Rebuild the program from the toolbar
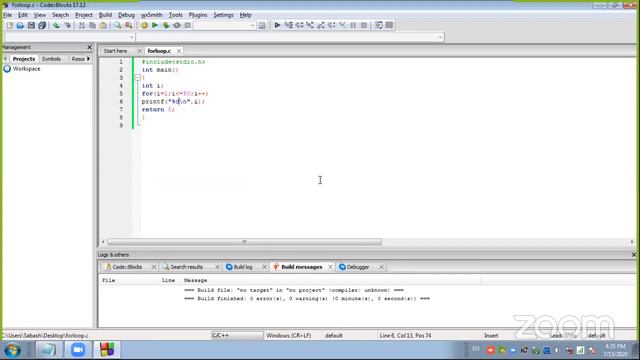This screenshot has height=360, width=640. (177, 25)
